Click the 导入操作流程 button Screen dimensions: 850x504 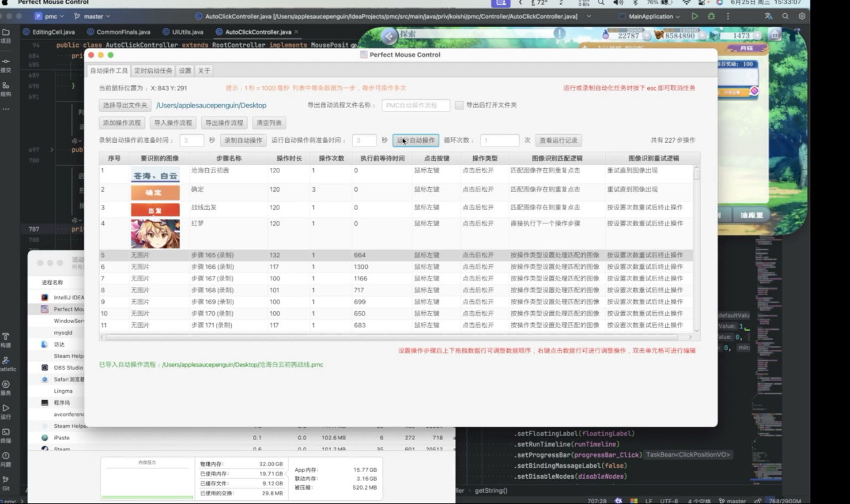[x=173, y=123]
